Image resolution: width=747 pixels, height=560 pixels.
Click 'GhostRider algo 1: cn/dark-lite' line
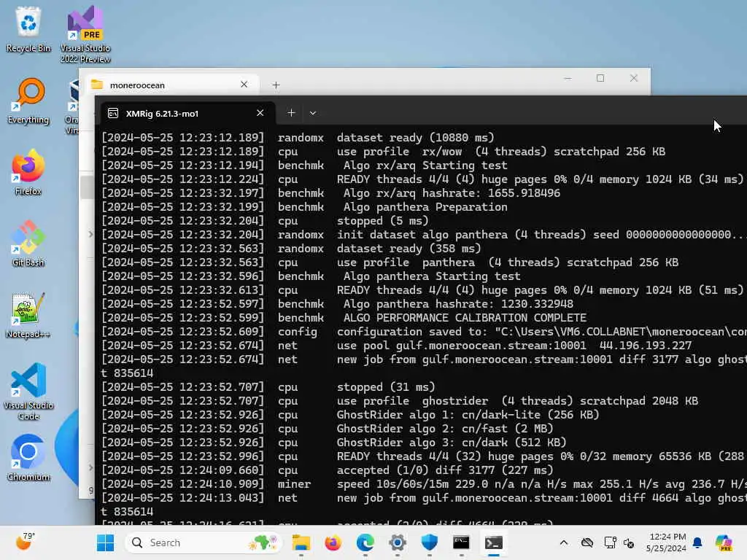click(x=468, y=415)
